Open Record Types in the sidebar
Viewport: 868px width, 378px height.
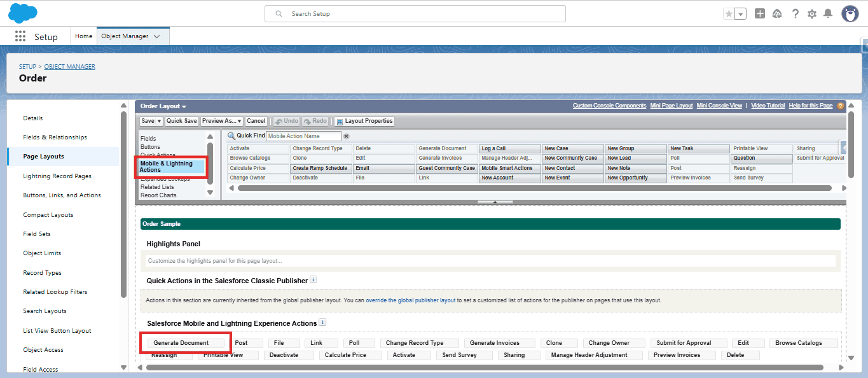(x=42, y=273)
